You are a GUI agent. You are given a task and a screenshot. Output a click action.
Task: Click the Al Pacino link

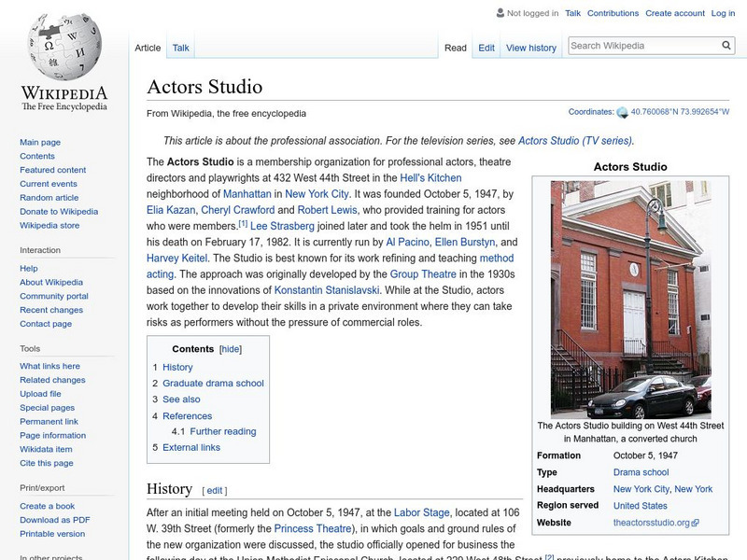pos(407,242)
